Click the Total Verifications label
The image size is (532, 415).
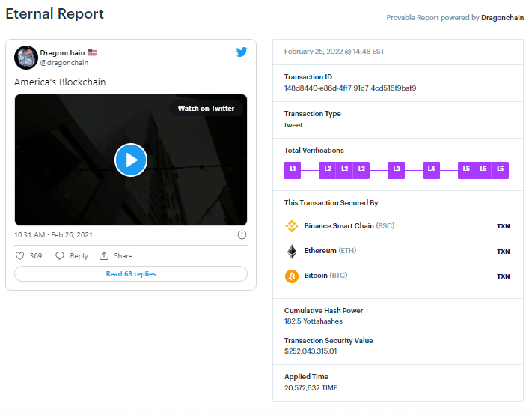[x=314, y=151]
